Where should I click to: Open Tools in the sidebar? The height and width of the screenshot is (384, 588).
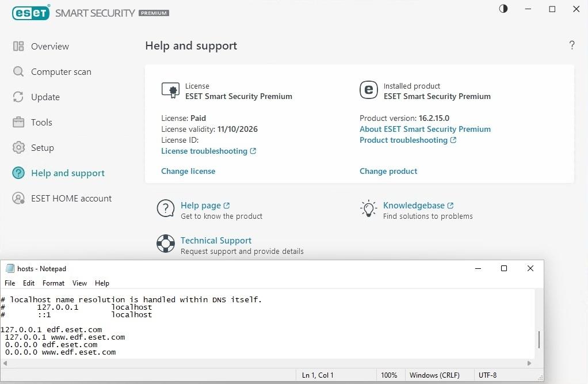41,123
